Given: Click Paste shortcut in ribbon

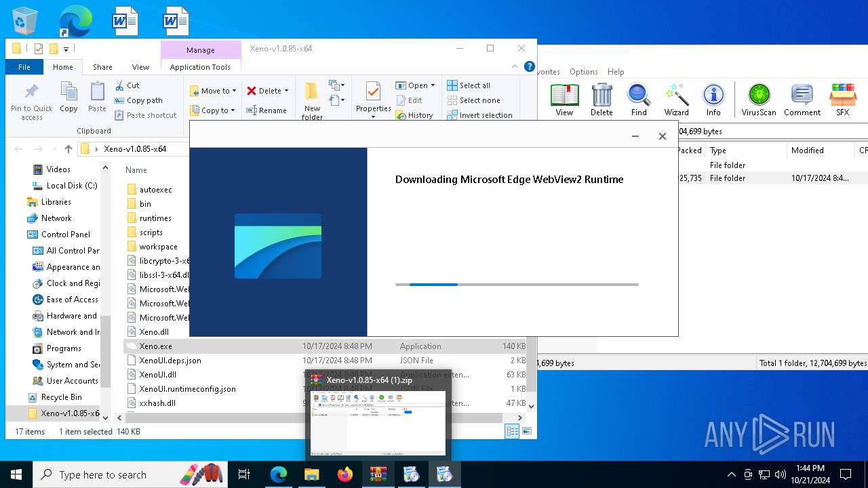Looking at the screenshot, I should 145,115.
